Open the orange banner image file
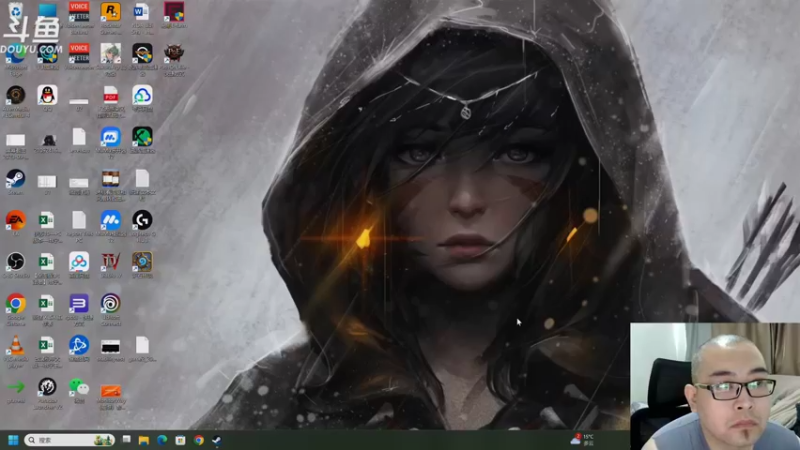This screenshot has width=800, height=450. 111,391
